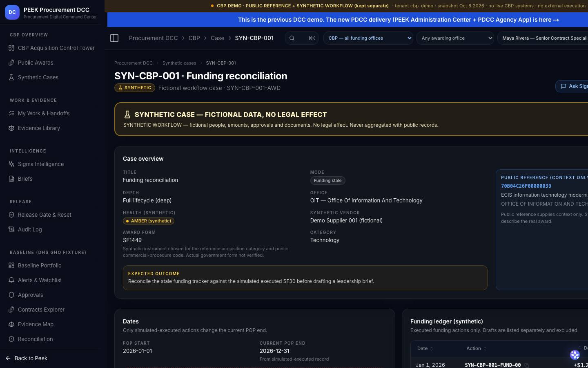The height and width of the screenshot is (368, 588).
Task: Sort ledger by Action column
Action: [x=477, y=348]
